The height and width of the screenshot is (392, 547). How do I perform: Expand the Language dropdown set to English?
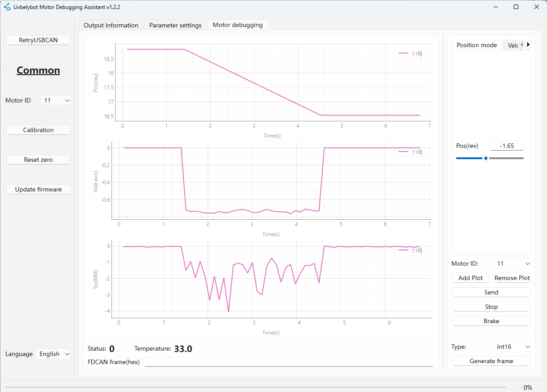(x=53, y=354)
